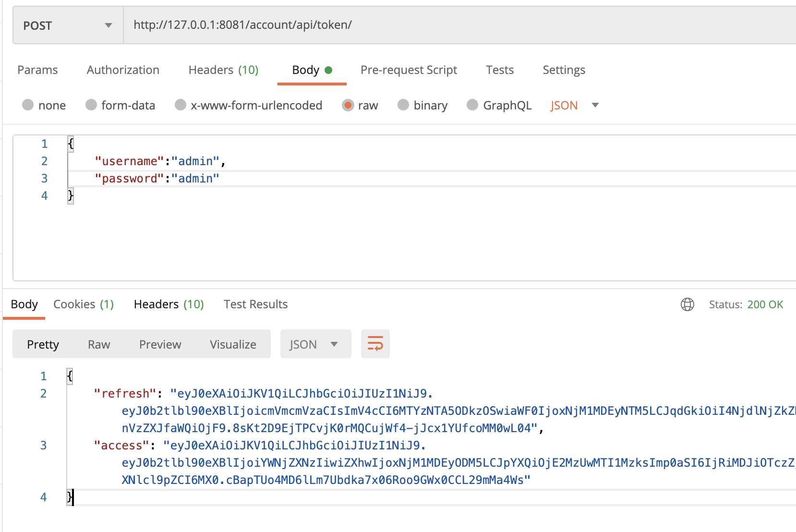Switch to the Params tab
Screen dimensions: 796x532
coord(37,70)
